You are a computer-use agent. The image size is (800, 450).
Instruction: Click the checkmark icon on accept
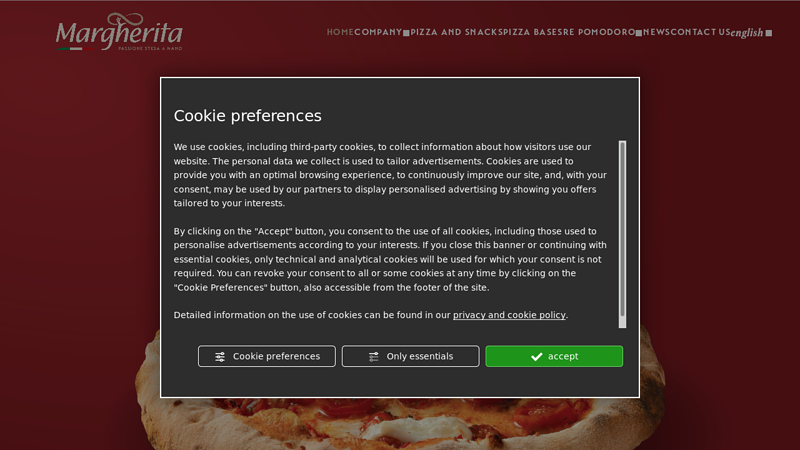pos(537,357)
